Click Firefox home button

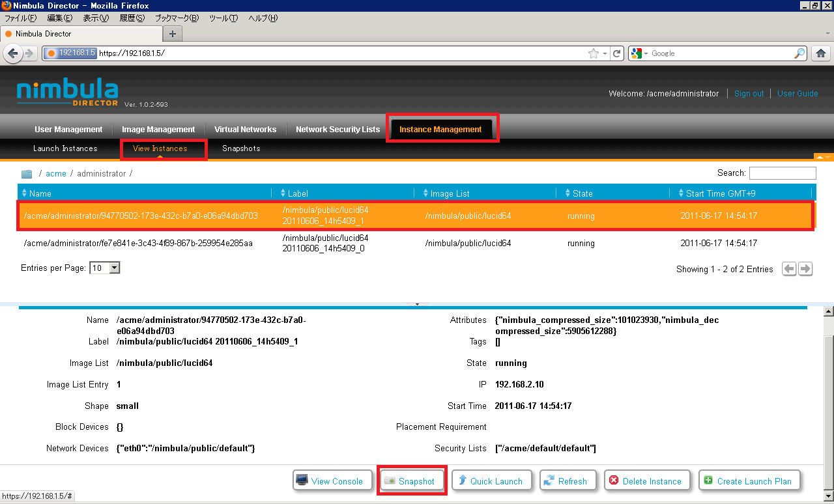coord(821,53)
